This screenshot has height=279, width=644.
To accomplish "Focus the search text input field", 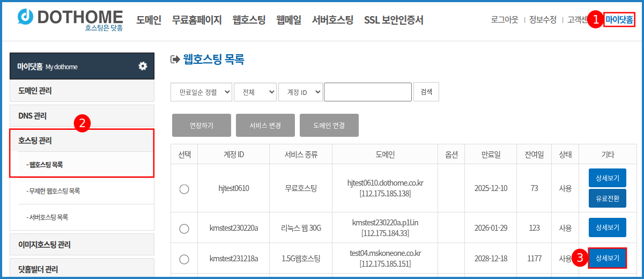I will pos(367,92).
